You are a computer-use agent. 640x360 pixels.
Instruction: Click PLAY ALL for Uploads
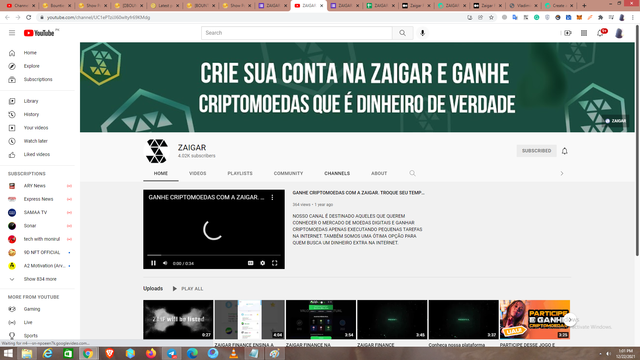tap(188, 289)
